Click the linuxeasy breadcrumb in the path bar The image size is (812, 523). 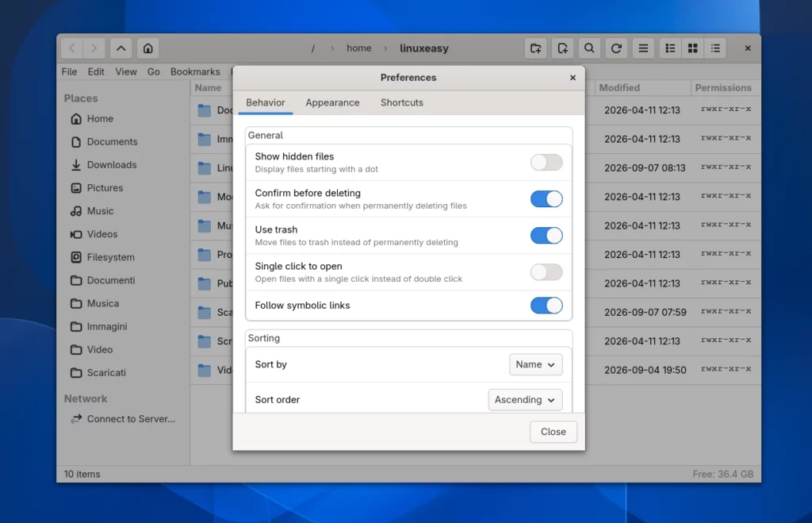[424, 48]
